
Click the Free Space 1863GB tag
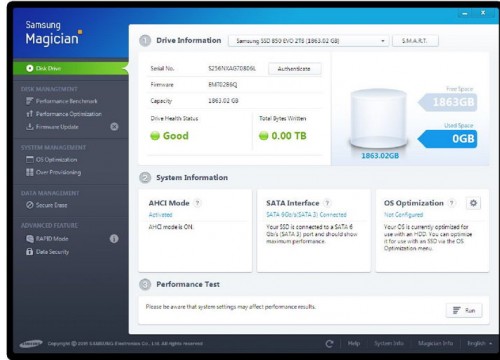[x=448, y=102]
